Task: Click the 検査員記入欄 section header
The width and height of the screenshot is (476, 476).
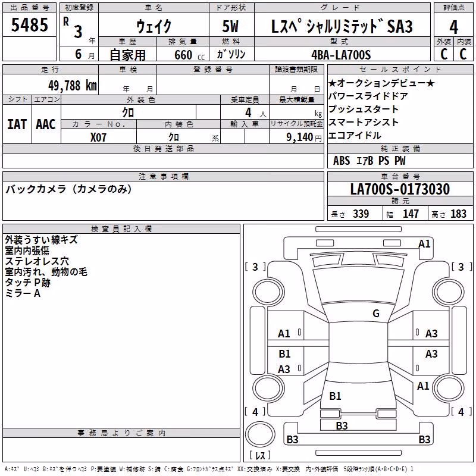Action: [121, 229]
